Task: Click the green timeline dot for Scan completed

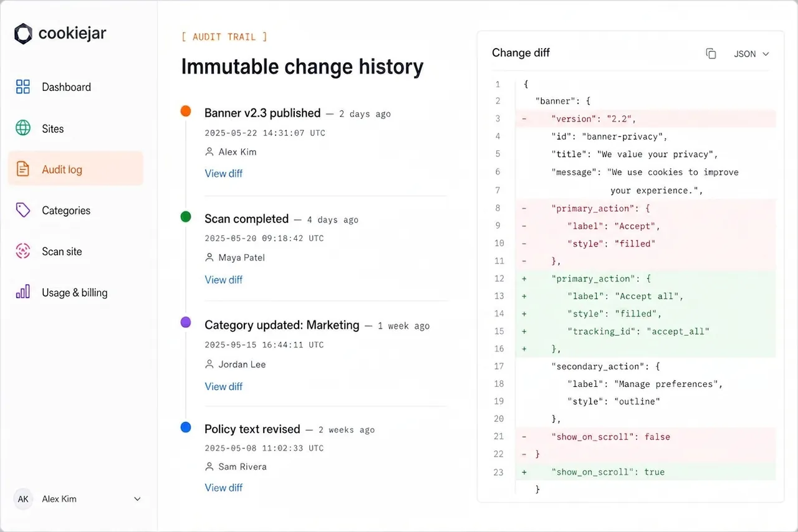Action: (185, 217)
